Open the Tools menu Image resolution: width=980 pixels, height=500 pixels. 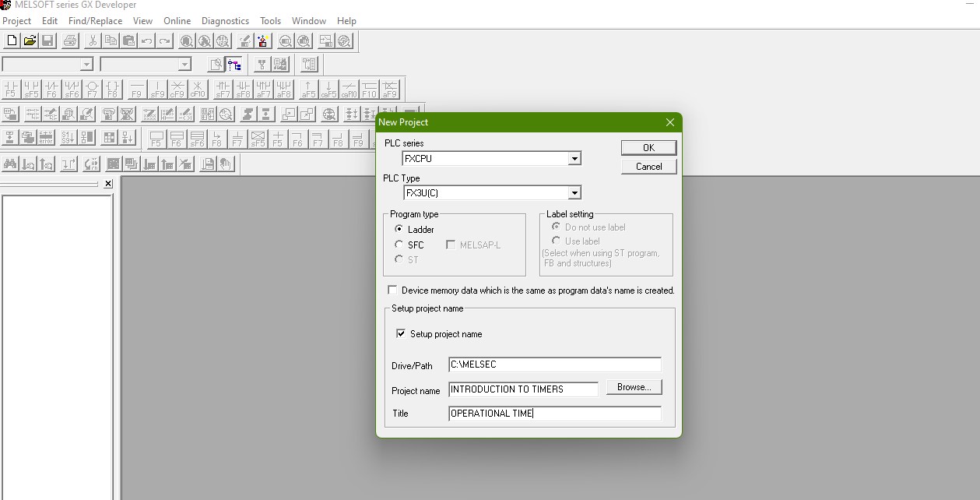click(270, 21)
